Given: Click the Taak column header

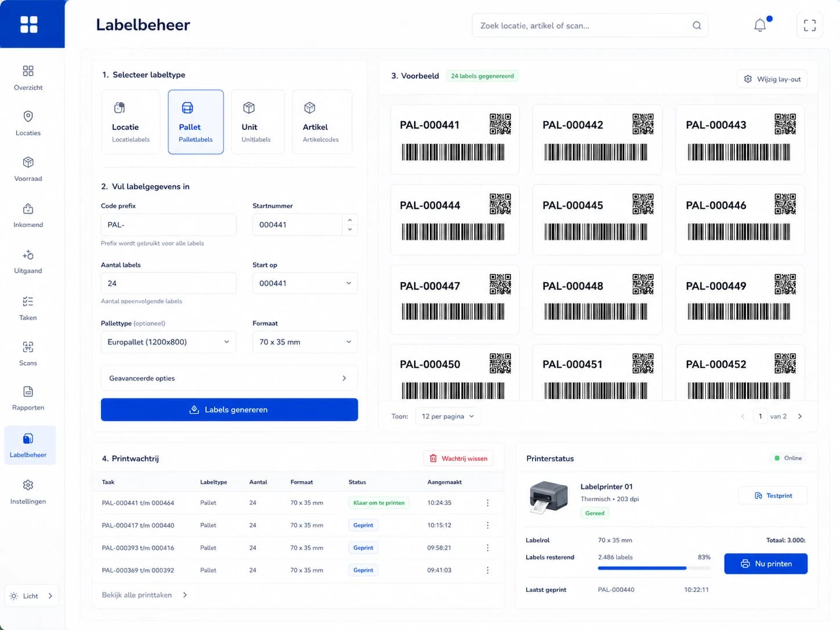Looking at the screenshot, I should 108,482.
